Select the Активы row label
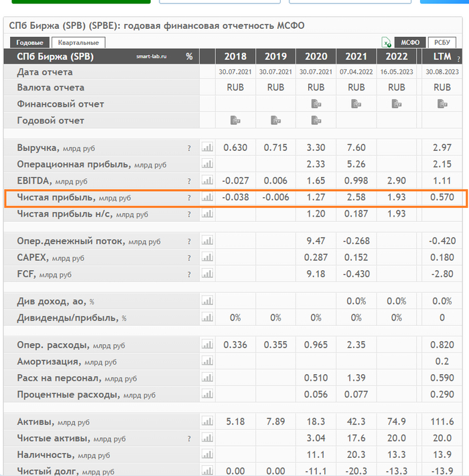The width and height of the screenshot is (469, 476). coord(54,422)
